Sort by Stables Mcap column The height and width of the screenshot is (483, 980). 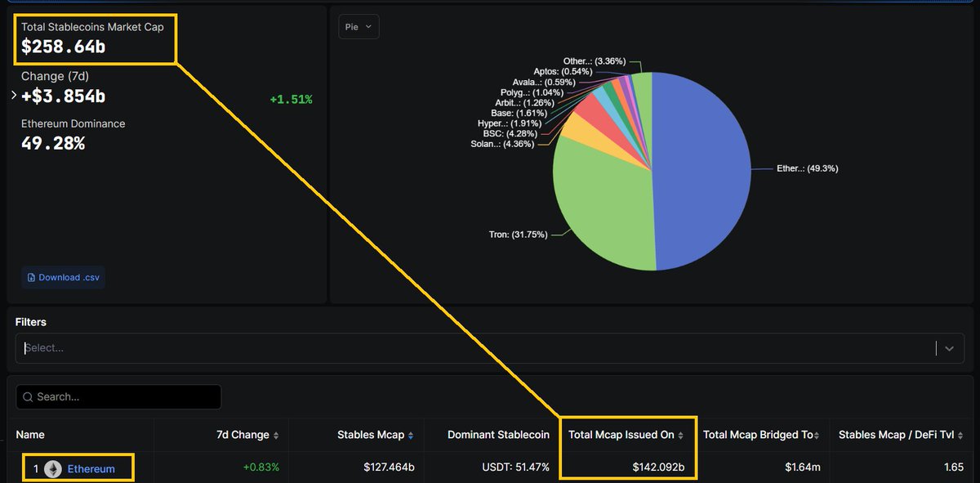coord(376,435)
